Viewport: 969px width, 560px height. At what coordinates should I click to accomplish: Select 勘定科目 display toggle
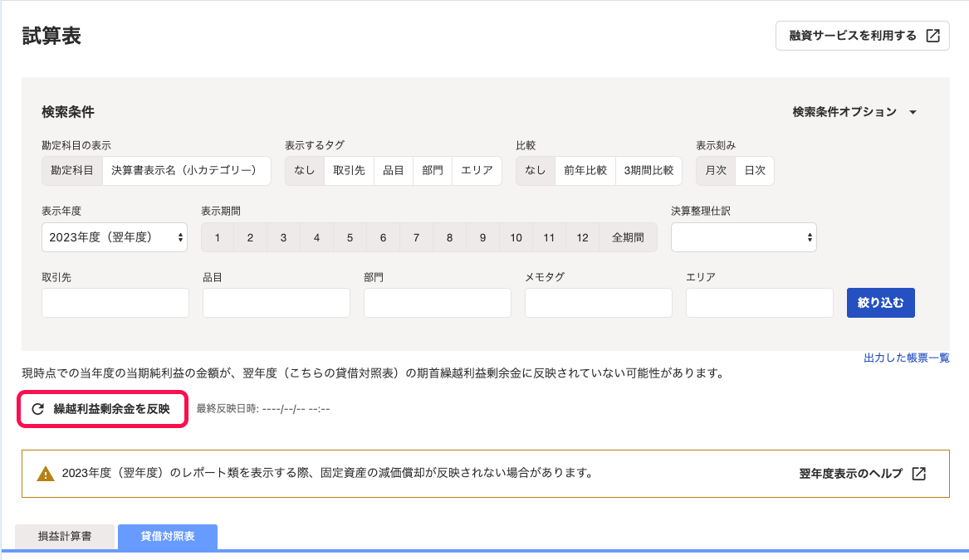point(72,170)
